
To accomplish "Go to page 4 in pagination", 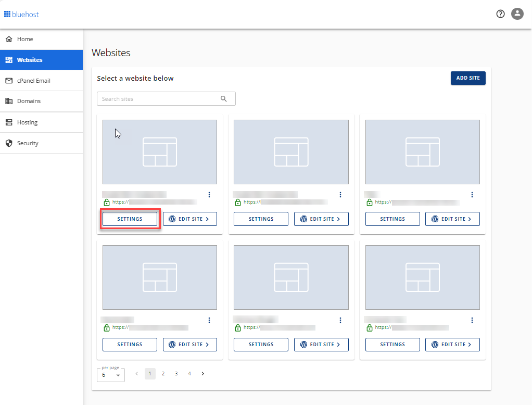I will coord(189,373).
